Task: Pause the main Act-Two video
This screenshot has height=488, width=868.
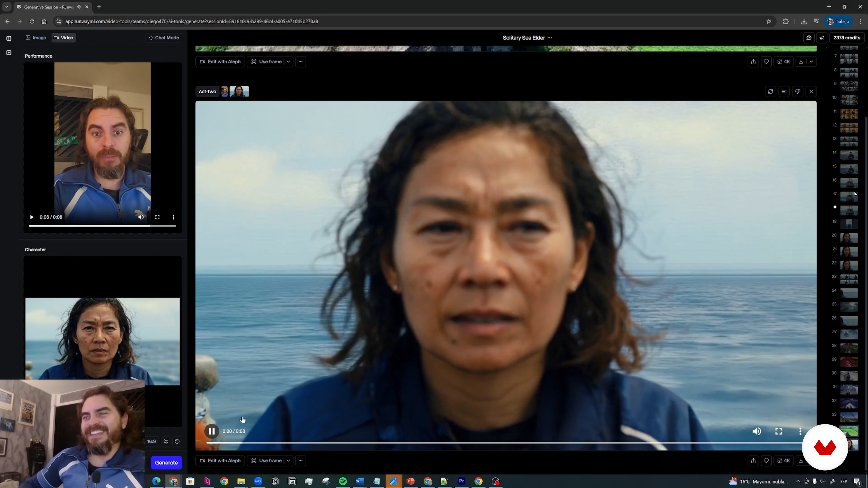Action: (212, 431)
